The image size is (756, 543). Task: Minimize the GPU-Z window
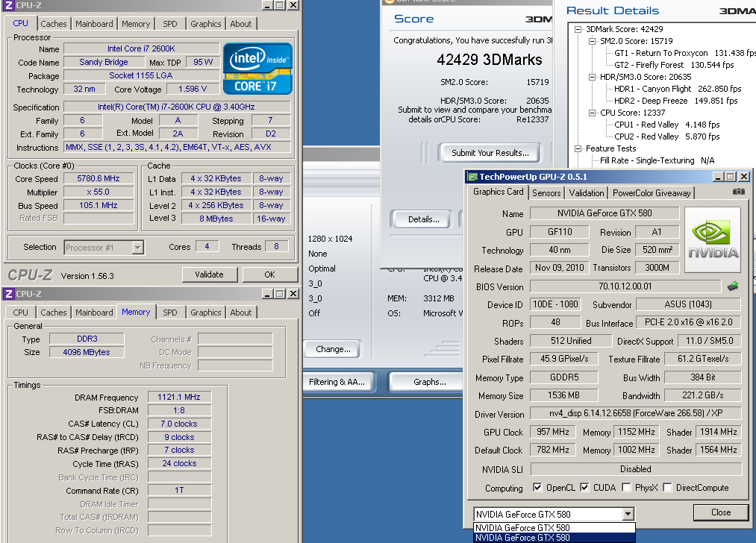[x=718, y=177]
